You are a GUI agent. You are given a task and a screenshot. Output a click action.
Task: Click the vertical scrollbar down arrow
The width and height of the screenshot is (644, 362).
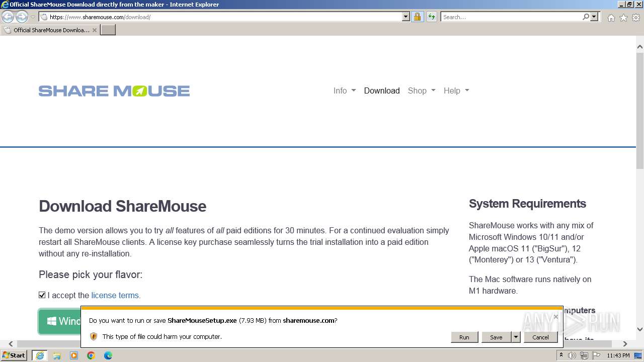click(640, 330)
